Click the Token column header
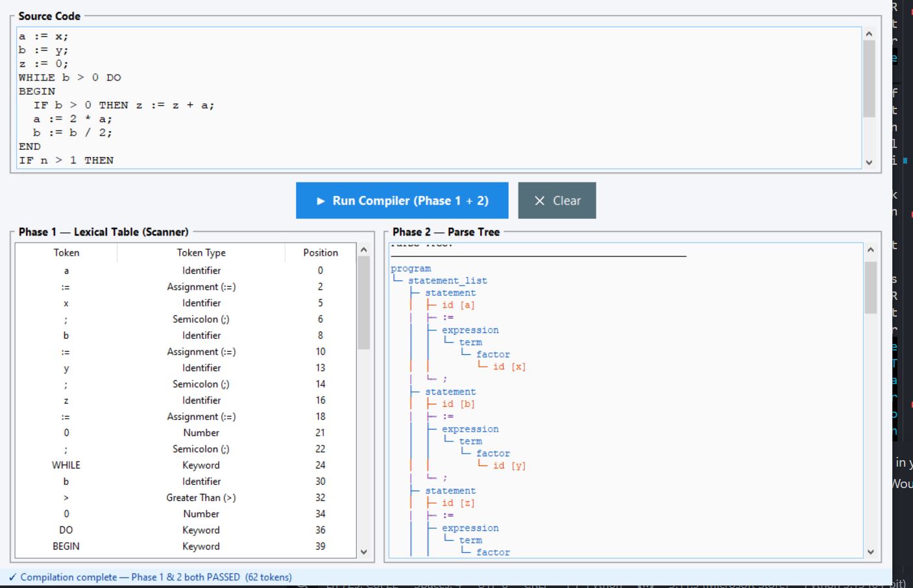Image resolution: width=913 pixels, height=588 pixels. [x=66, y=252]
